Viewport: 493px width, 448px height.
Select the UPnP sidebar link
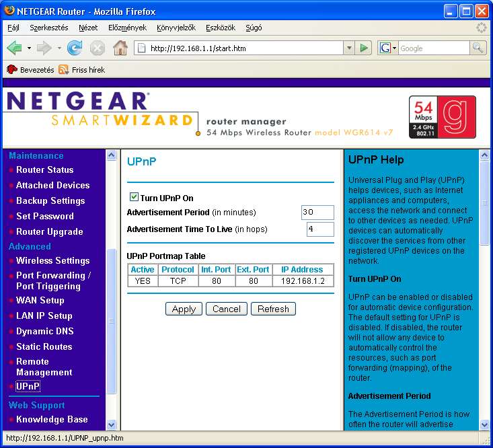(x=28, y=386)
